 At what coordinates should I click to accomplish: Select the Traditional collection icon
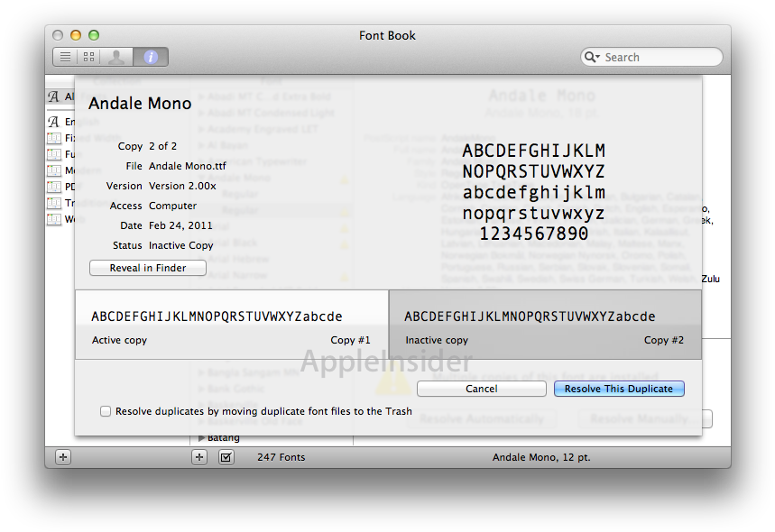[54, 203]
